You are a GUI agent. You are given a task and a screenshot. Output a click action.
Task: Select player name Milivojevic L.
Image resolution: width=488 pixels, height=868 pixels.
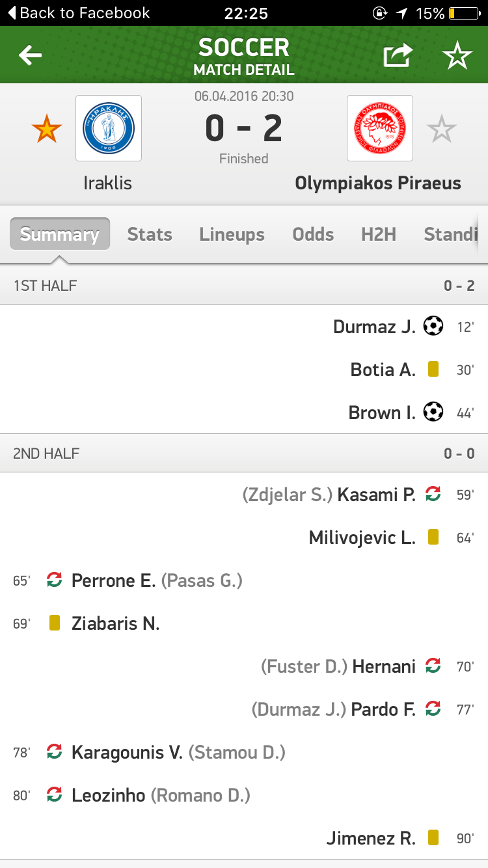click(x=362, y=537)
